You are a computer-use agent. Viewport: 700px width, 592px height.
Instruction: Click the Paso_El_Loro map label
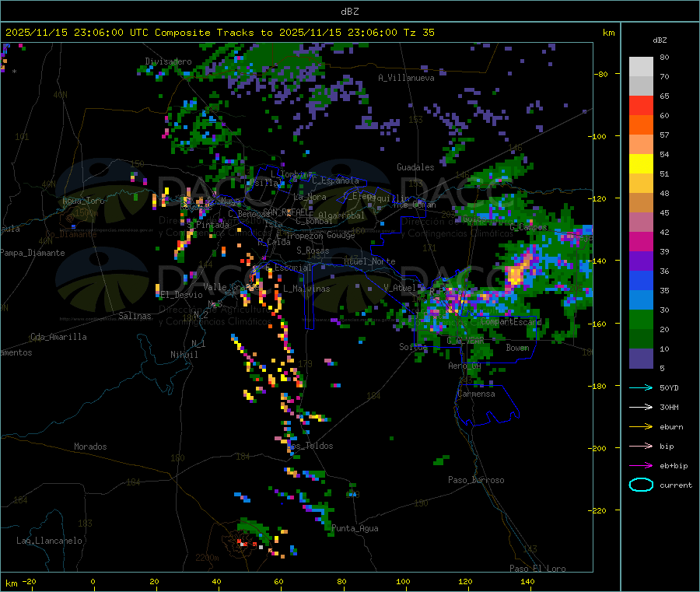pyautogui.click(x=537, y=569)
